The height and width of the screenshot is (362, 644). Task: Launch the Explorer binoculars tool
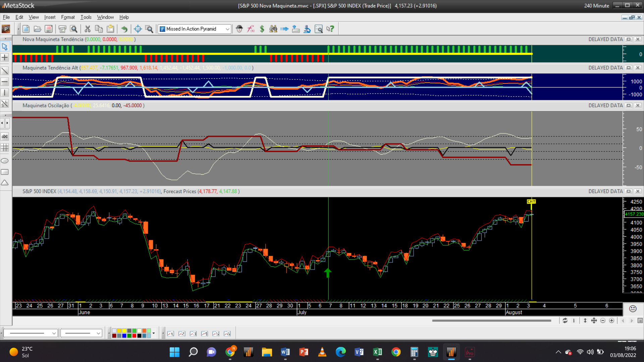tap(273, 29)
